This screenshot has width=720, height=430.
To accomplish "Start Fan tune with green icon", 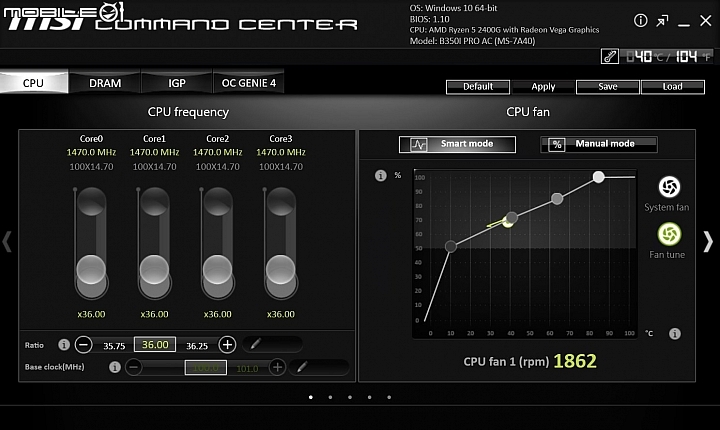I will coord(669,234).
